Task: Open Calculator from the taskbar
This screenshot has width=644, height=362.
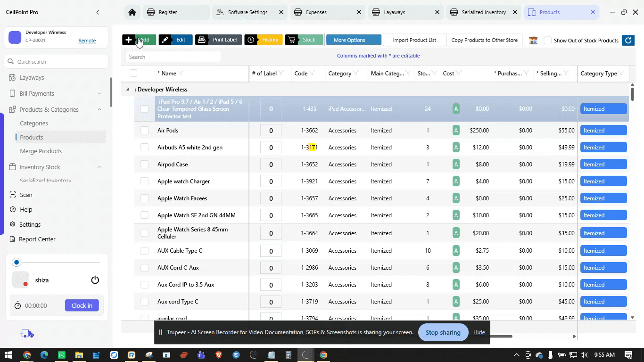Action: (289, 355)
